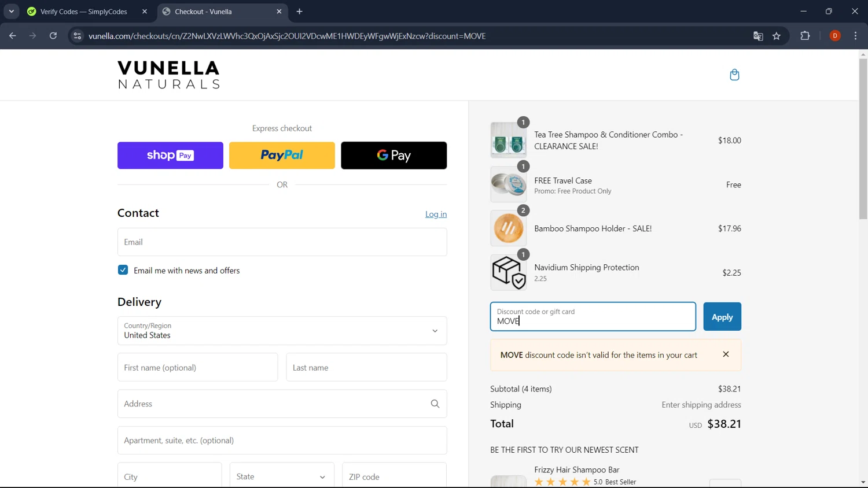Image resolution: width=868 pixels, height=488 pixels.
Task: Uncheck Email me with news and offers
Action: coord(123,270)
